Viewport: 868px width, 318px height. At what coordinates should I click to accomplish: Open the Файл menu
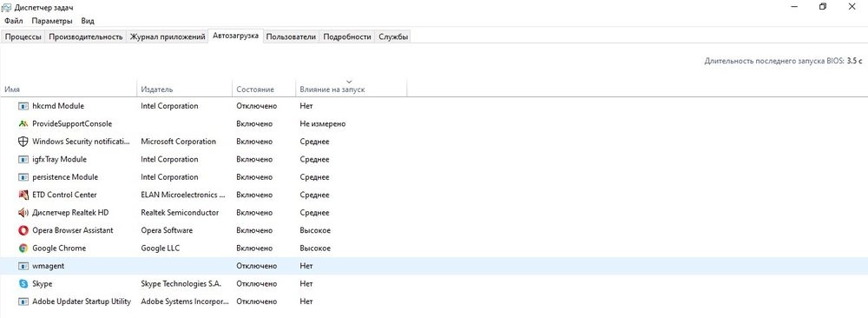coord(14,21)
